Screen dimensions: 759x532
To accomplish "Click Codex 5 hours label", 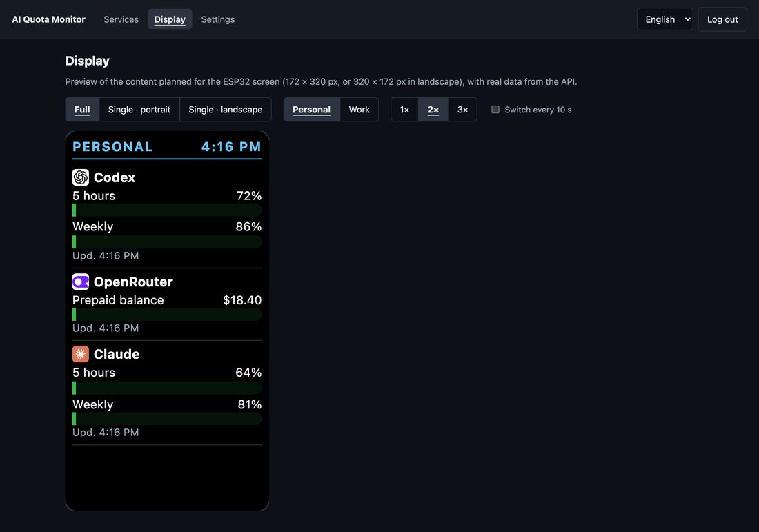I will pos(94,195).
